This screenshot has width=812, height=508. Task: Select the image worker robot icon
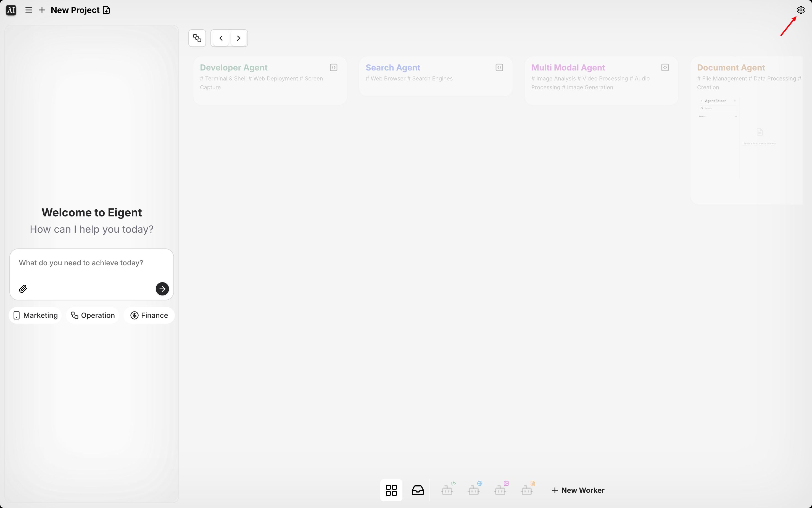coord(501,489)
